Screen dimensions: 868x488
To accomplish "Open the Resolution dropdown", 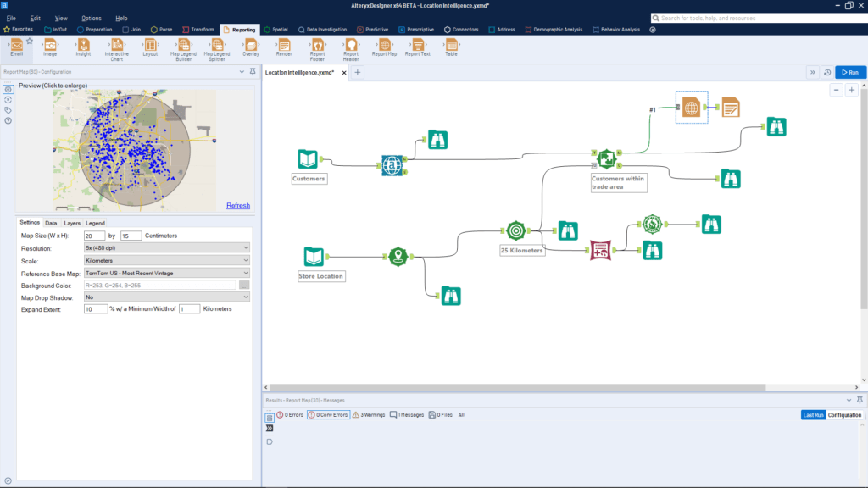I will (167, 248).
